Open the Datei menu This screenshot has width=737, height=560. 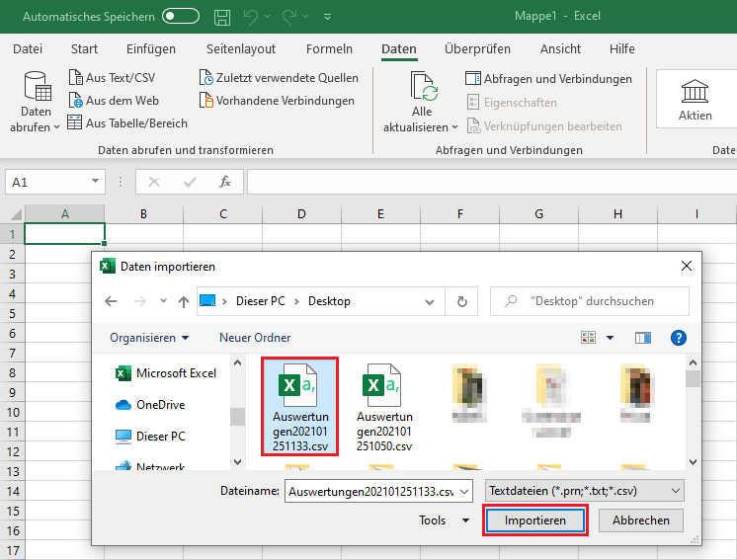tap(28, 48)
